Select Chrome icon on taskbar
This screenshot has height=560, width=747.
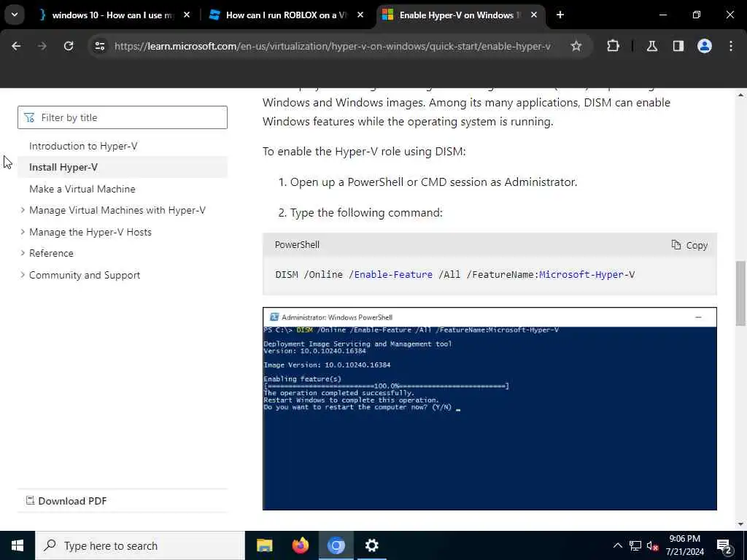pos(336,545)
